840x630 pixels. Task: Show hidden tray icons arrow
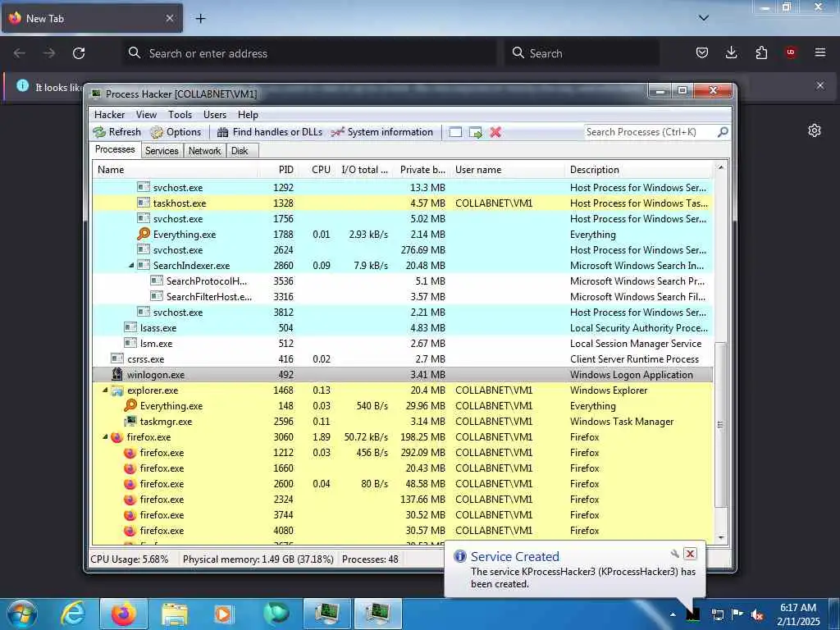673,614
